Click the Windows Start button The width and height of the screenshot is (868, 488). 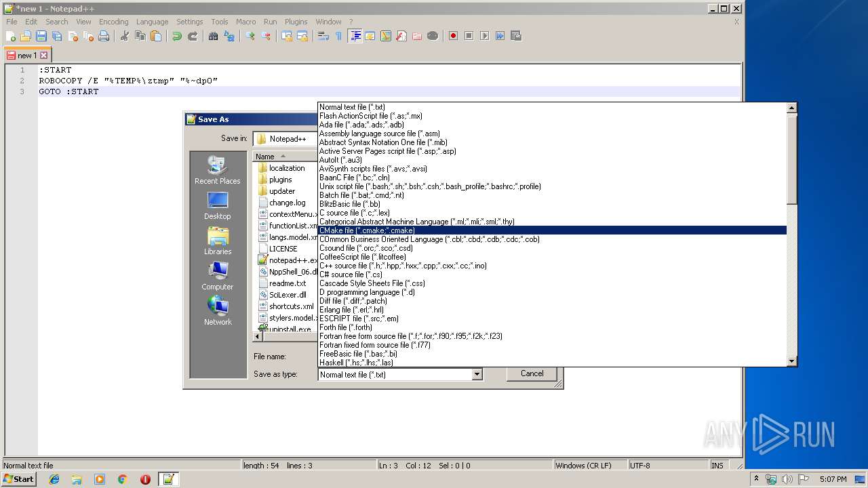coord(19,479)
